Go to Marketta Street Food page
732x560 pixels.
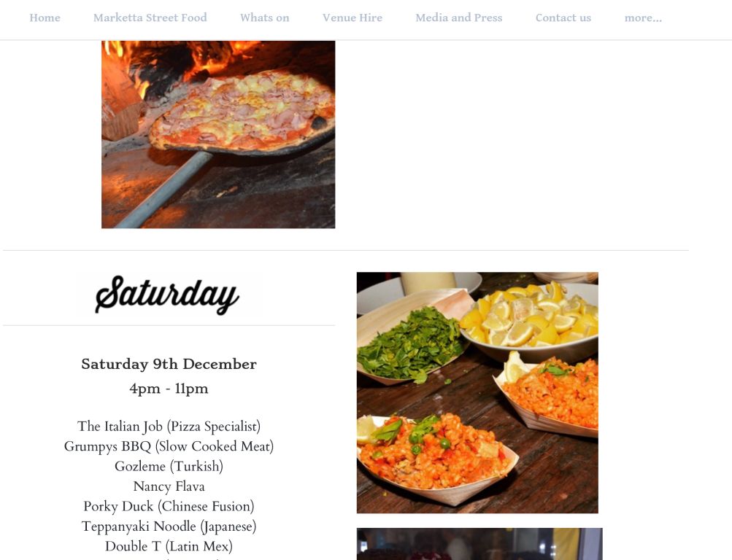pyautogui.click(x=150, y=17)
